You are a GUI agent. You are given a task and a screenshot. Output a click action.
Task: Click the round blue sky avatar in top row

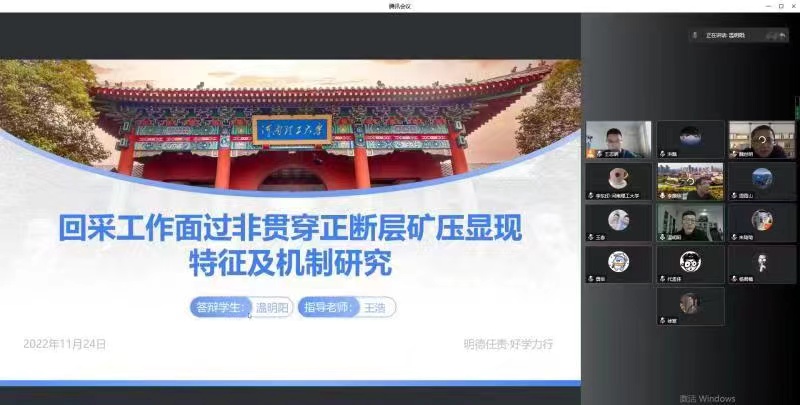pyautogui.click(x=689, y=136)
